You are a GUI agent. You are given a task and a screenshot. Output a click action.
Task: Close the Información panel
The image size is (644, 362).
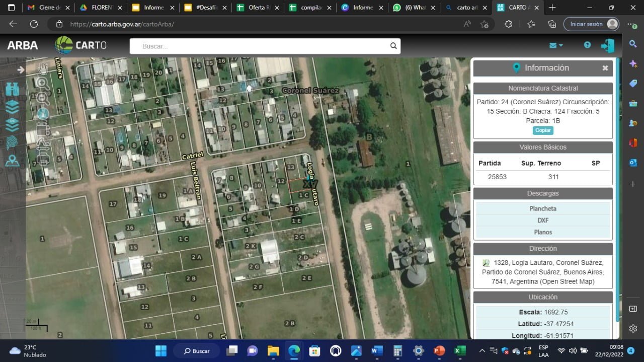[x=605, y=68]
